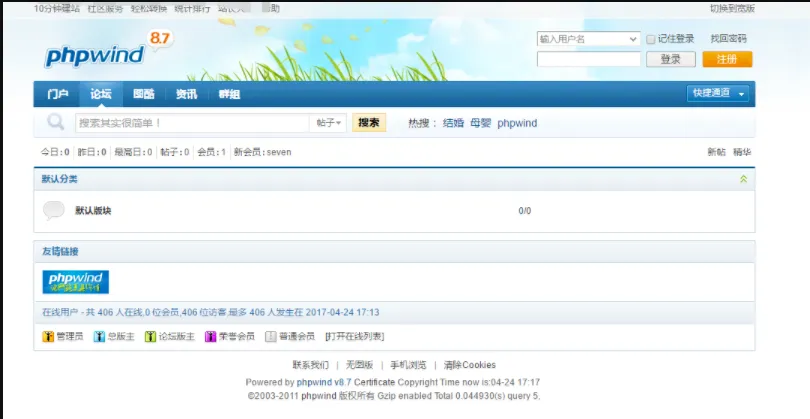Click the 普通会员 legend icon
The height and width of the screenshot is (419, 810).
point(271,337)
